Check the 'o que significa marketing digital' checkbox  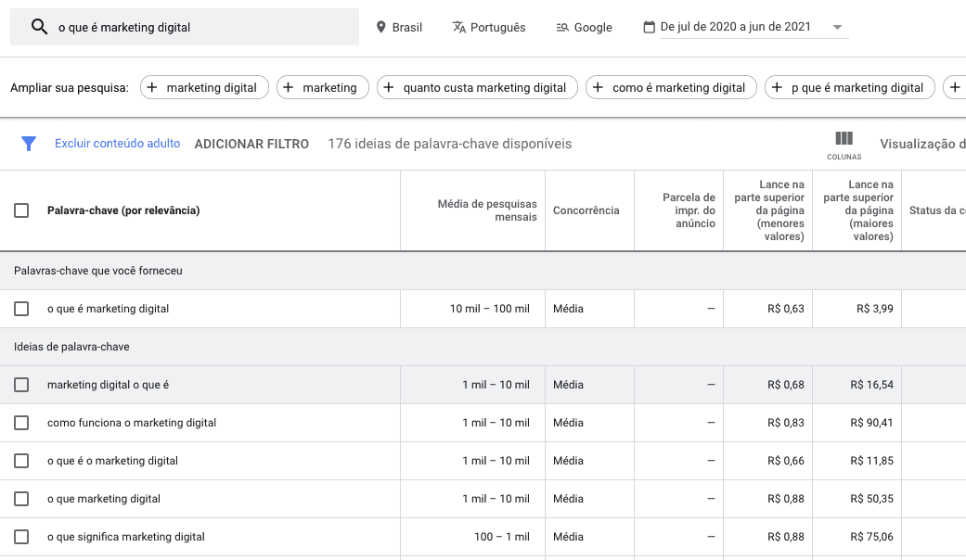tap(21, 536)
